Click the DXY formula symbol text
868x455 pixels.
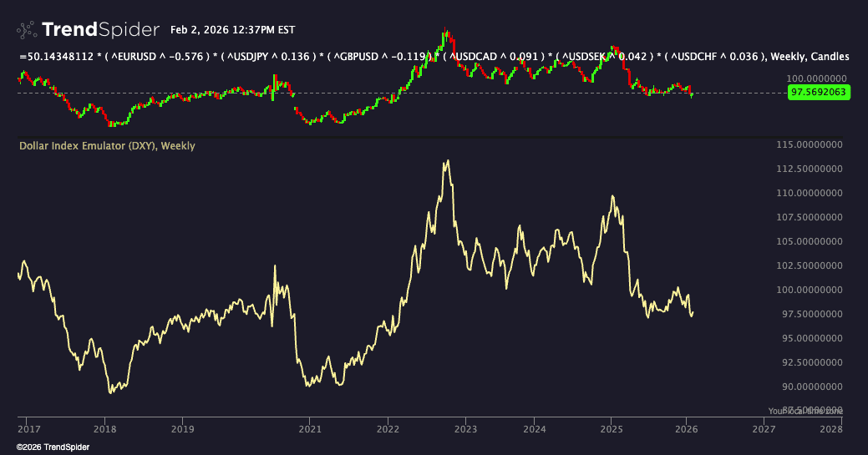tap(434, 57)
